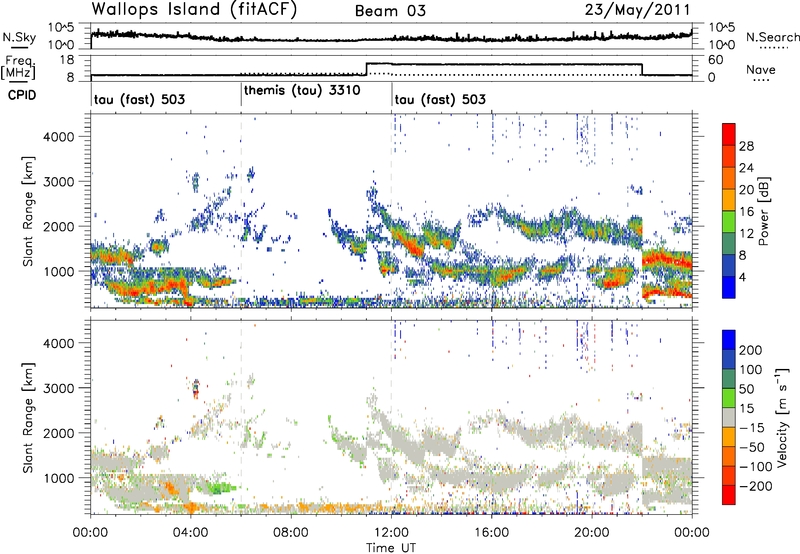This screenshot has width=800, height=554.
Task: Click the "-15" value on the velocity colorbar
Action: point(752,428)
